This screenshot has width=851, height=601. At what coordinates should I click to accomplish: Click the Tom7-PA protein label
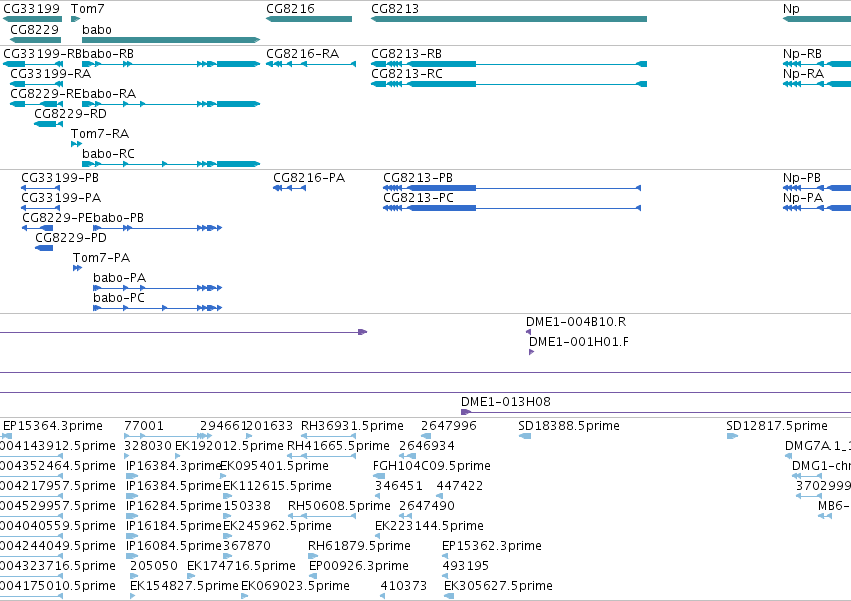101,258
